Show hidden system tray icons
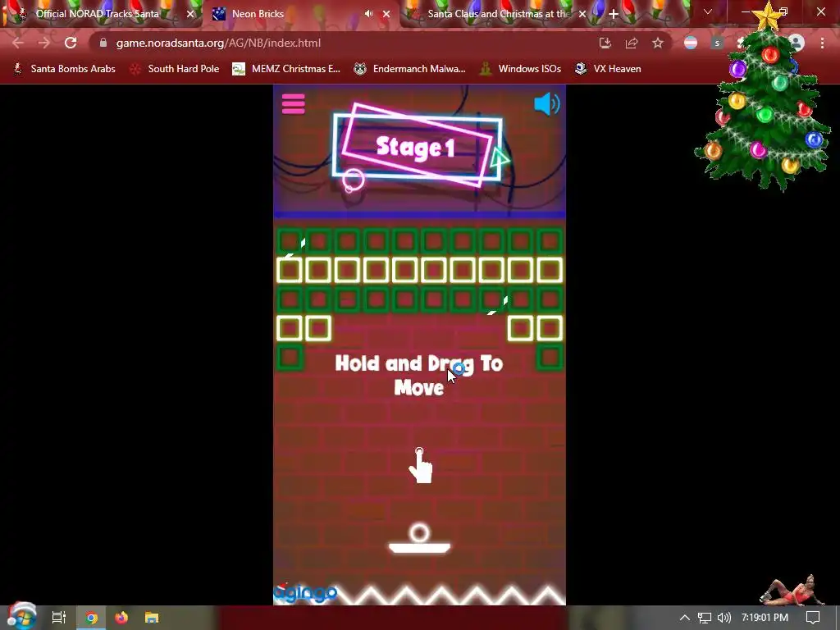 [685, 618]
